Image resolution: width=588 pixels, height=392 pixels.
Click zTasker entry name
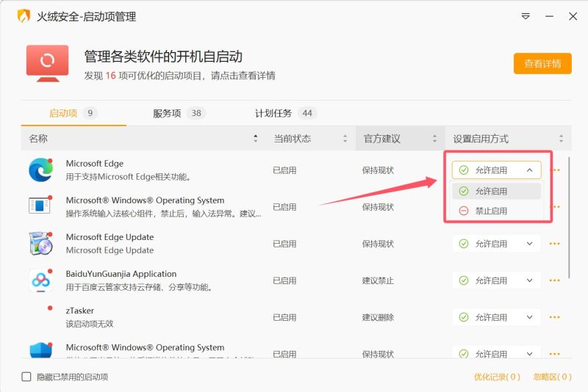point(80,311)
